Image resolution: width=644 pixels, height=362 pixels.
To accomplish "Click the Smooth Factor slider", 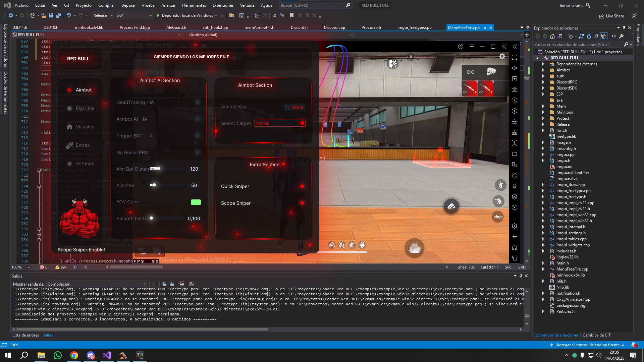I will point(167,218).
